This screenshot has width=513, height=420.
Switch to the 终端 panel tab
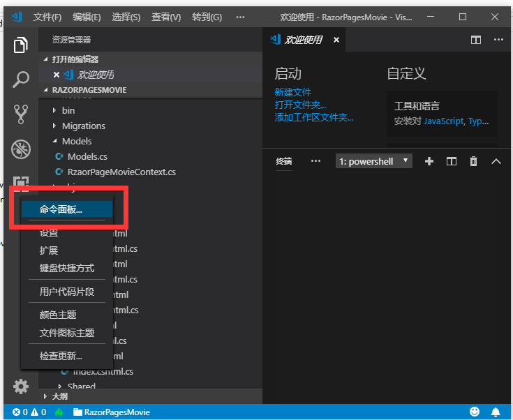[283, 161]
